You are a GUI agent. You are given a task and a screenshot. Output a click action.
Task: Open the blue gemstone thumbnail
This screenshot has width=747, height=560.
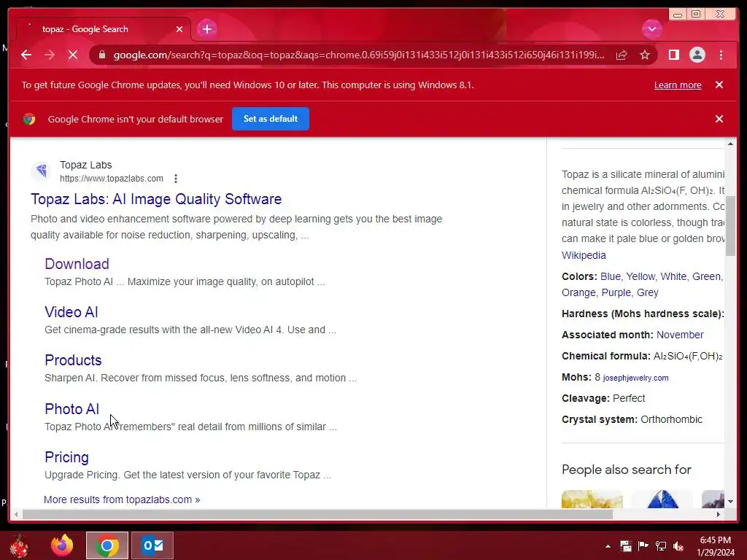tap(662, 499)
